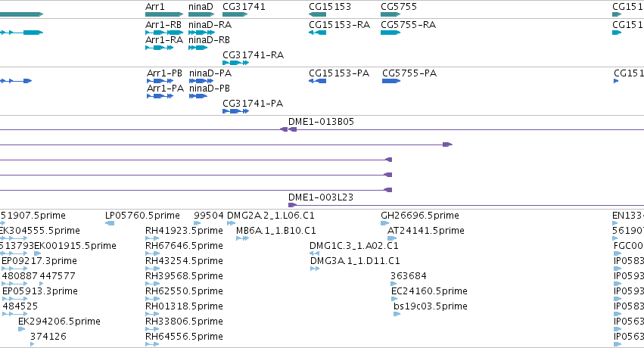644x348 pixels.
Task: Click the LP05760.5prime EST arrow
Action: (110, 223)
